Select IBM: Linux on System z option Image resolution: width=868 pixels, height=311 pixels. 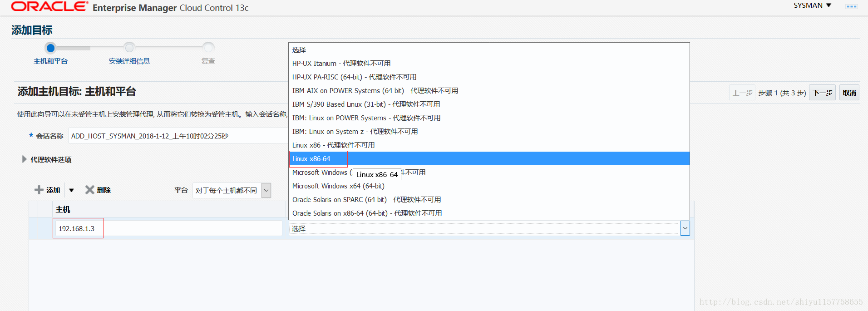[x=489, y=132]
